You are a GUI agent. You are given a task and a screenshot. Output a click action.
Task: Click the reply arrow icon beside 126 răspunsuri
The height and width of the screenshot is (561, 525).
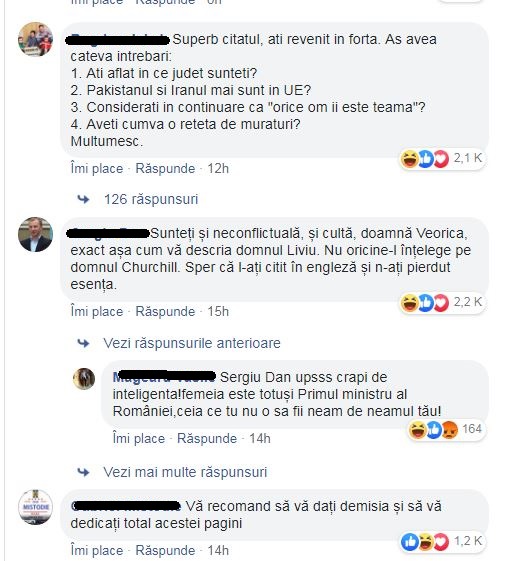tap(83, 199)
